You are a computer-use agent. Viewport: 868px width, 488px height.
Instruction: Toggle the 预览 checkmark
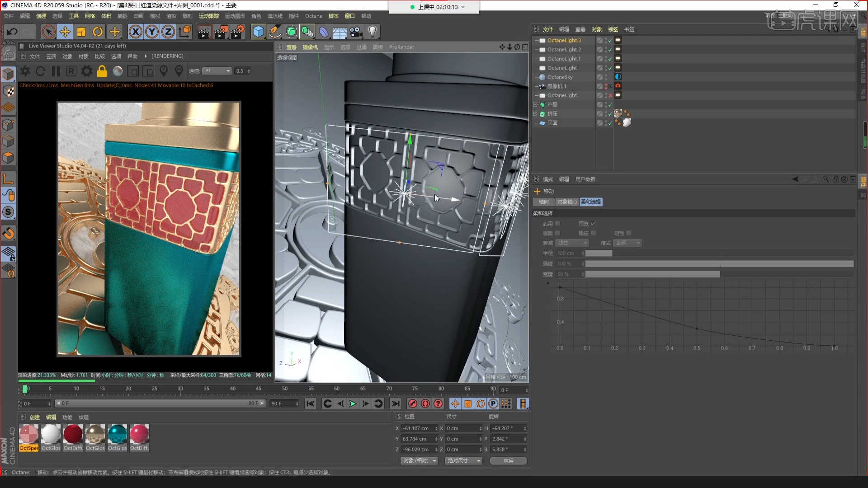tap(594, 223)
